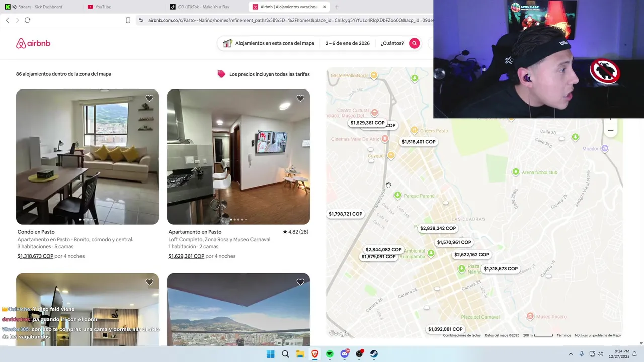Viewport: 644px width, 362px height.
Task: Click the volume icon in system tray
Action: [x=600, y=354]
